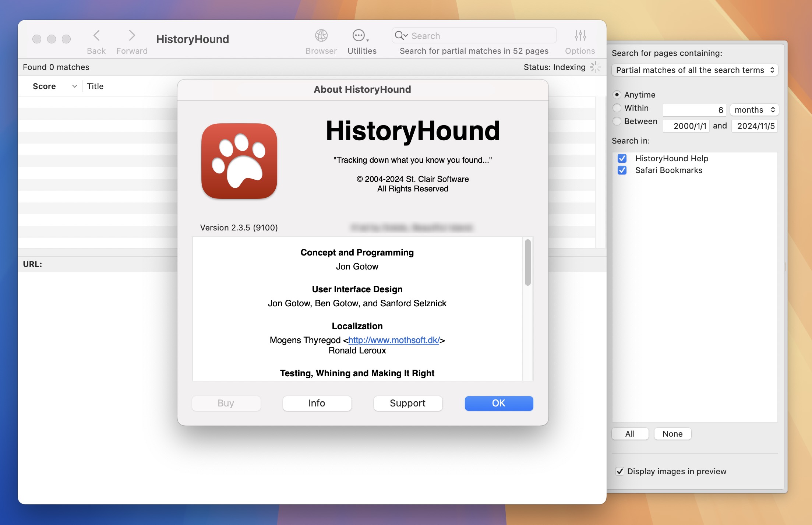Viewport: 812px width, 525px height.
Task: Click the Info button
Action: 317,403
